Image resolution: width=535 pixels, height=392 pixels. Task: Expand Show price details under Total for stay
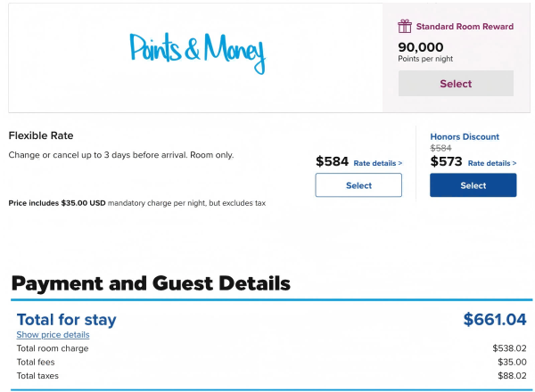tap(53, 335)
